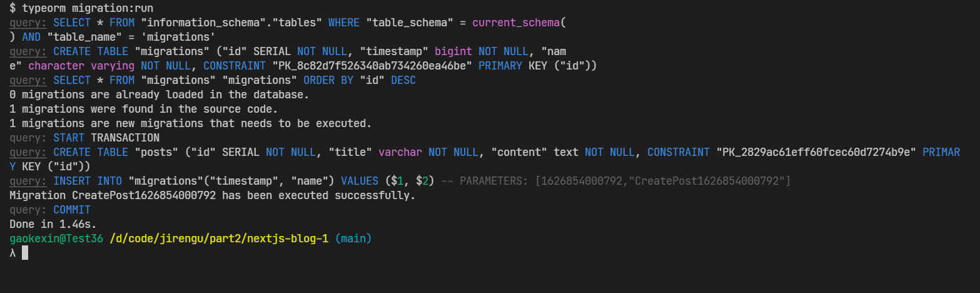Click the dollar sign prompt symbol
Image resolution: width=980 pixels, height=293 pixels.
[x=13, y=8]
